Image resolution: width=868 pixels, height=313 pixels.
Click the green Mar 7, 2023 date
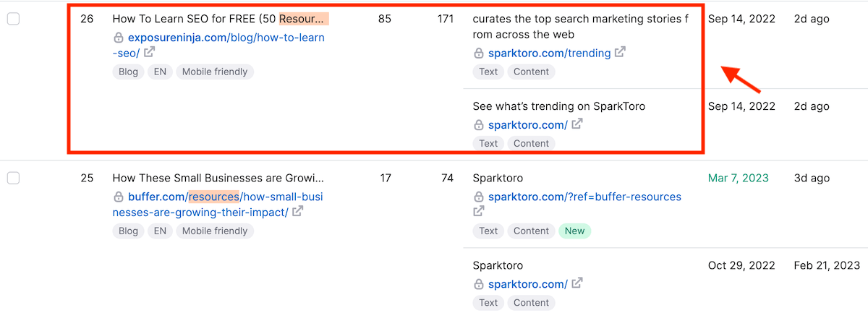(739, 178)
